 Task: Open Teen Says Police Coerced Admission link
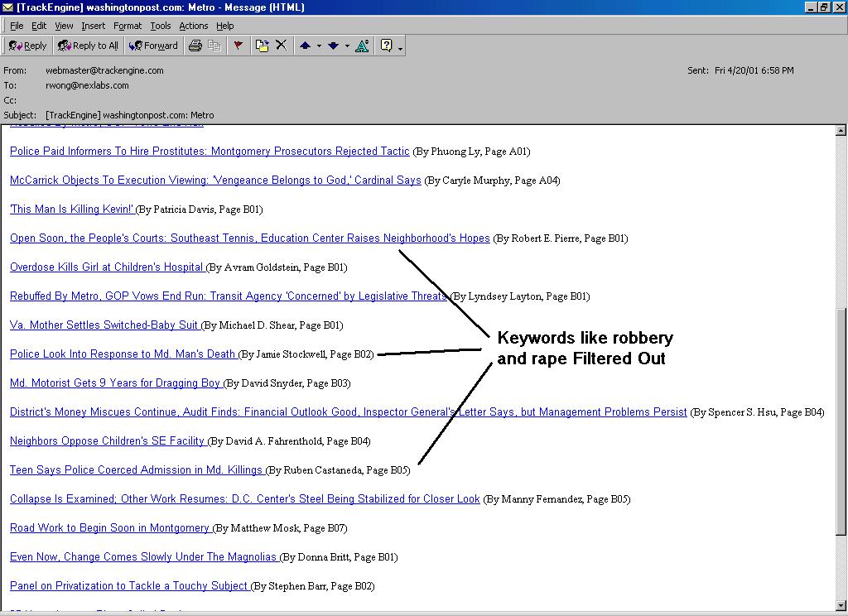point(137,469)
